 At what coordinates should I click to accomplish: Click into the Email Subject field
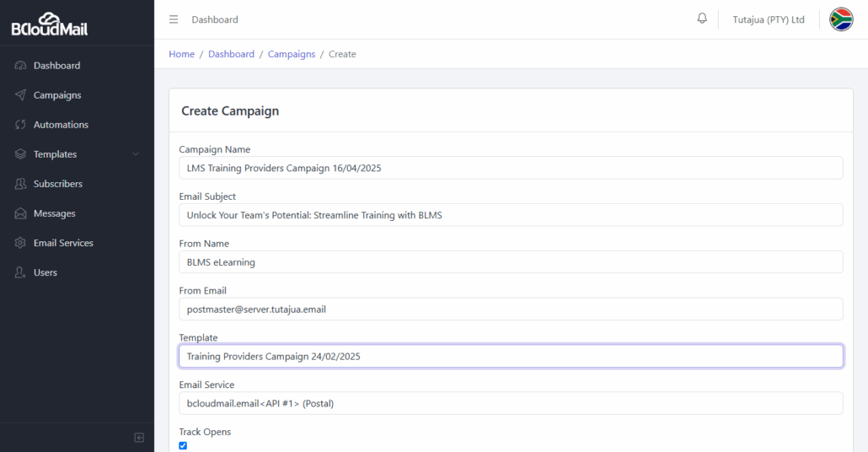511,215
